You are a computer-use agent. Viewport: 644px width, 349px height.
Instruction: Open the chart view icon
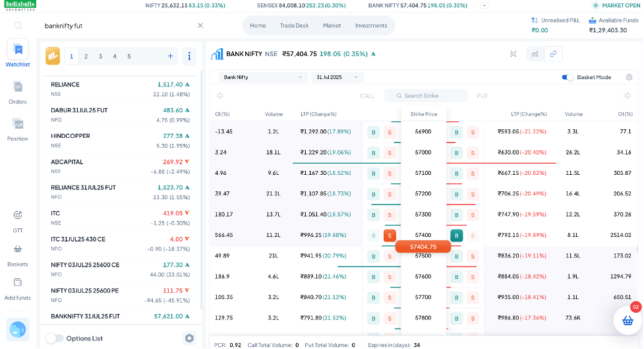pyautogui.click(x=535, y=54)
